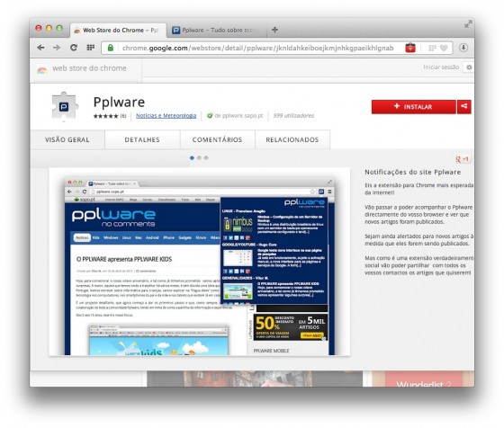Switch to the Web Store do Chrome tab

[118, 31]
